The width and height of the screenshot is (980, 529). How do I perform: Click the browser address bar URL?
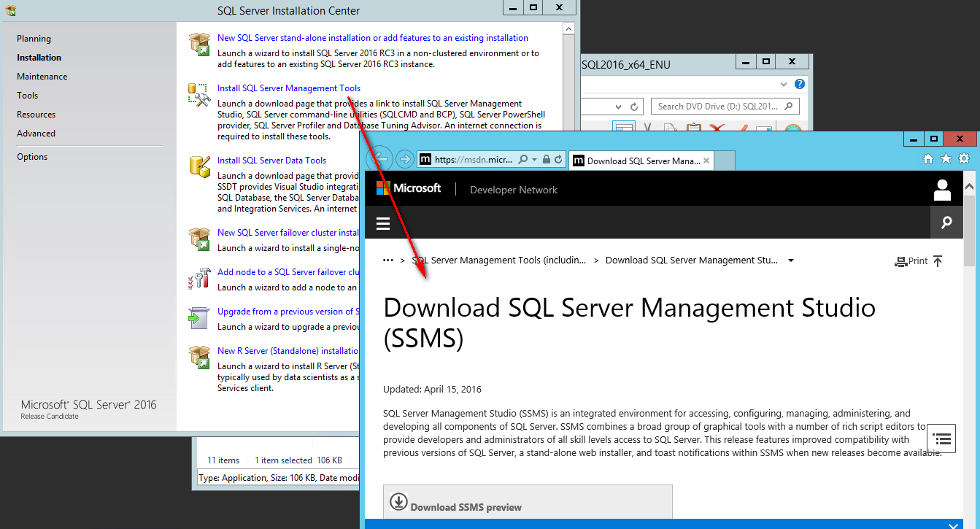pyautogui.click(x=474, y=160)
